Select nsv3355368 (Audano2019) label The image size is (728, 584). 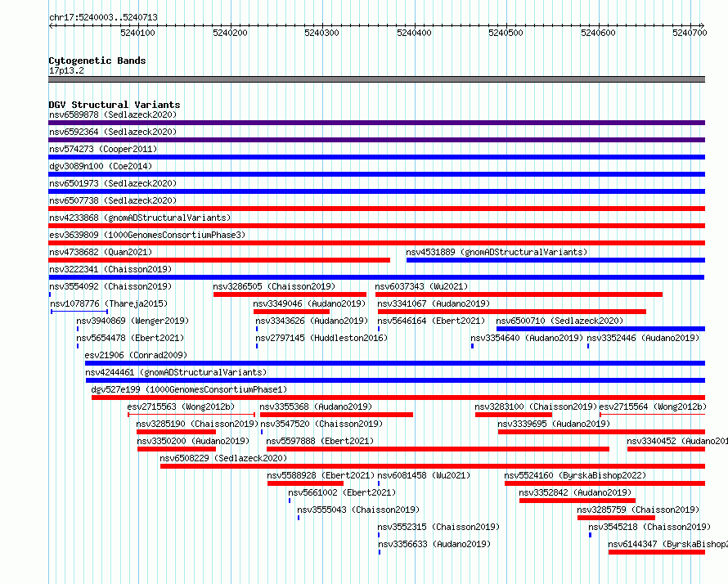[316, 407]
